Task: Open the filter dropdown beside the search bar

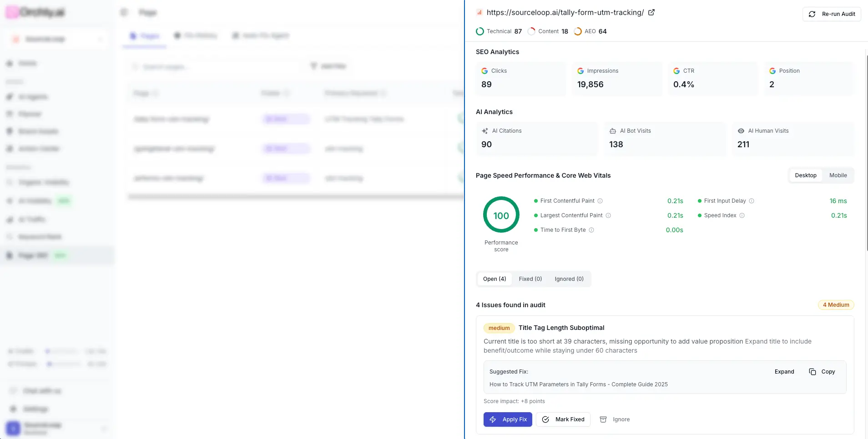Action: [x=328, y=66]
